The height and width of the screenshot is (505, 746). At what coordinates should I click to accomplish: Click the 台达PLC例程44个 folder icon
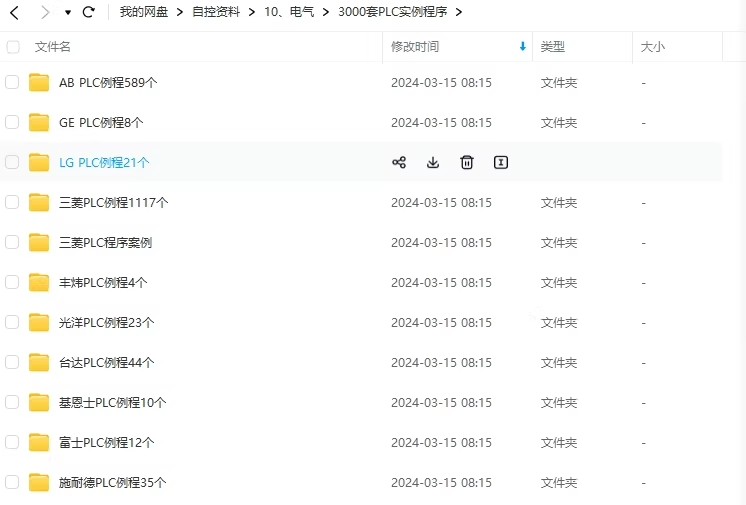click(x=39, y=362)
